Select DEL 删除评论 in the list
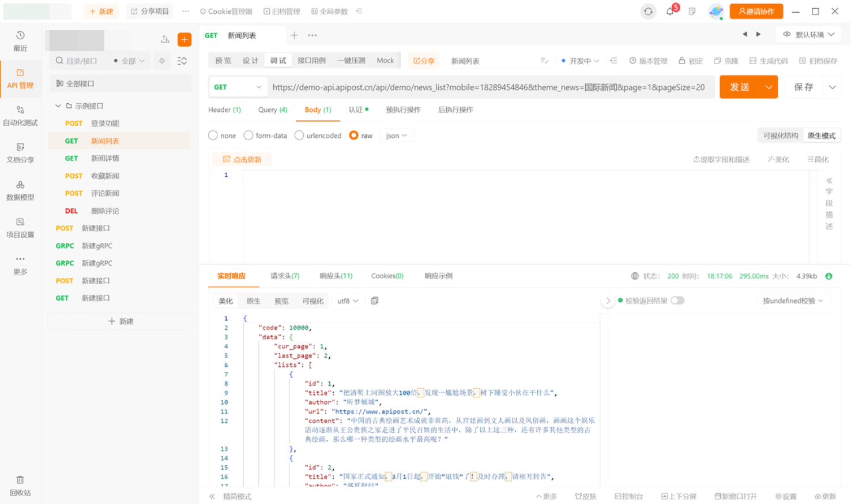 pyautogui.click(x=119, y=211)
